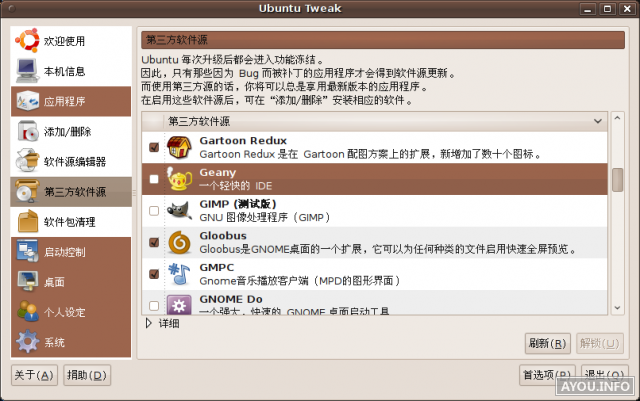Click the 首选项 button
The image size is (640, 401).
click(x=547, y=375)
